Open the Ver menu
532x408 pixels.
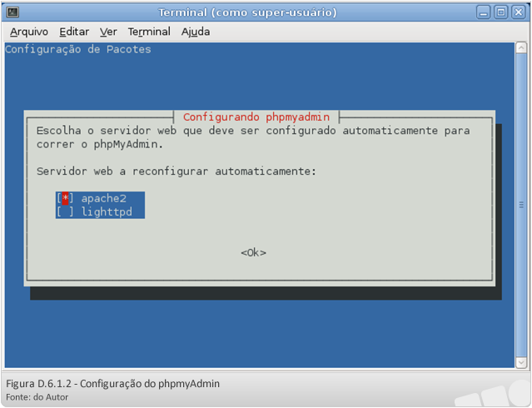[x=108, y=32]
